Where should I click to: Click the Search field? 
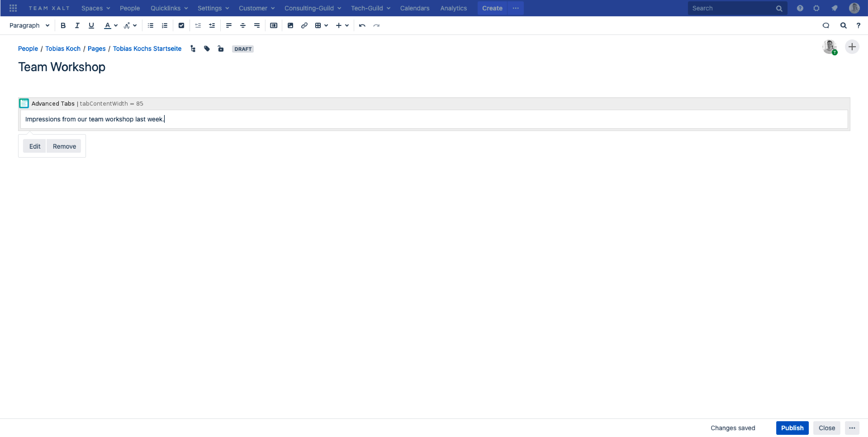coord(737,8)
